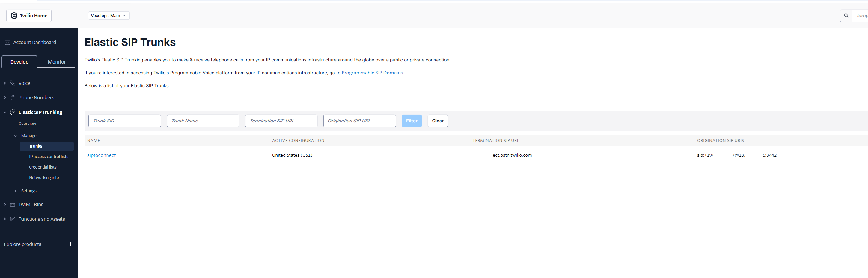
Task: Collapse the Manage section chevron
Action: 15,136
